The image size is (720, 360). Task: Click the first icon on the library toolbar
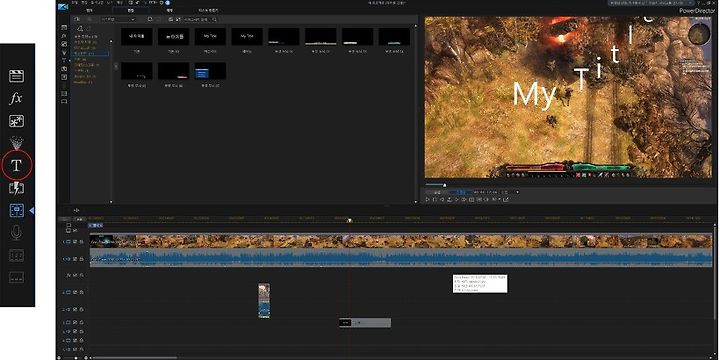(77, 19)
